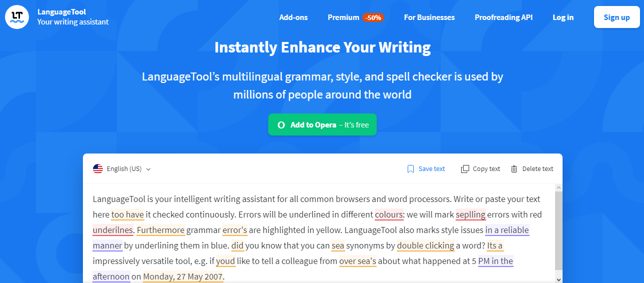Click the scroll down arrow of text editor

pyautogui.click(x=559, y=279)
